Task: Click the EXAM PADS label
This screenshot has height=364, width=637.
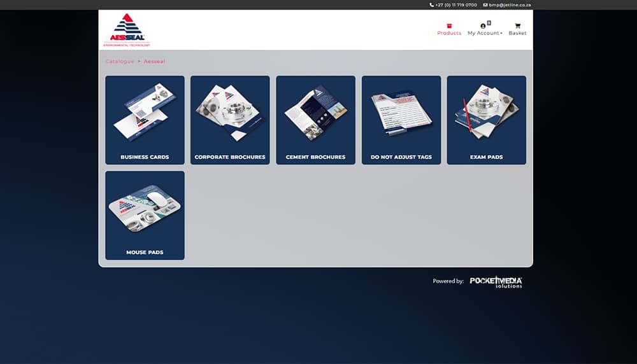Action: (x=486, y=157)
